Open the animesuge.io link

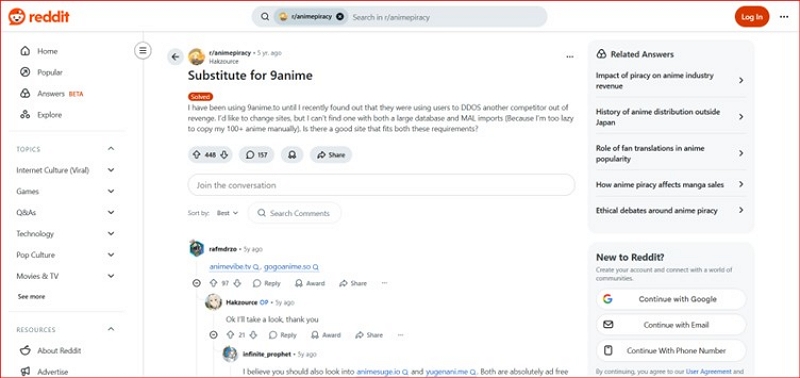382,371
